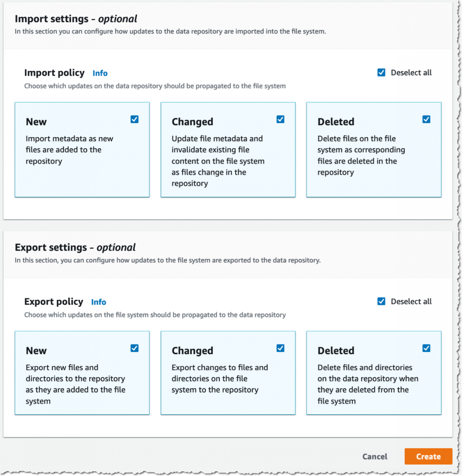Toggle Deselect all for Export policy
This screenshot has height=476, width=462.
(381, 301)
